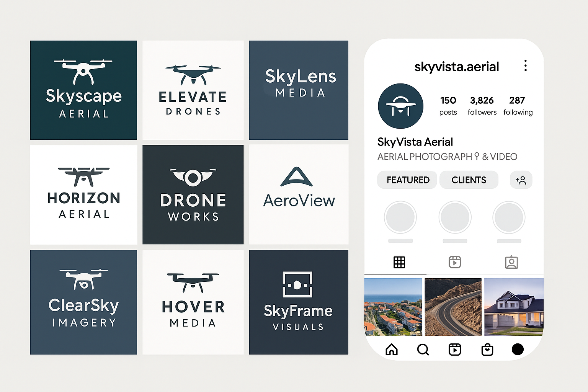Open the coastal town aerial photo
This screenshot has height=392, width=588.
point(393,307)
